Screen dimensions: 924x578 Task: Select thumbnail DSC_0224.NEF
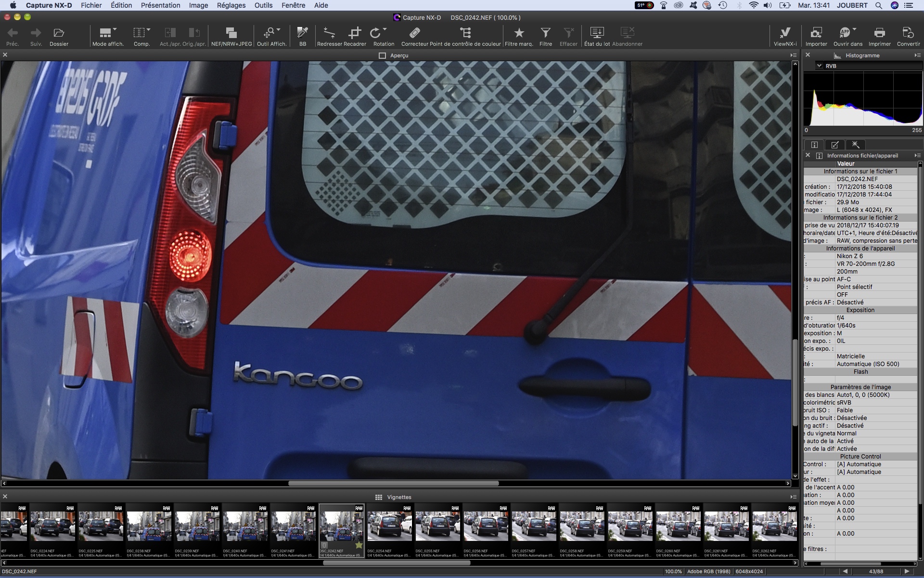(52, 530)
